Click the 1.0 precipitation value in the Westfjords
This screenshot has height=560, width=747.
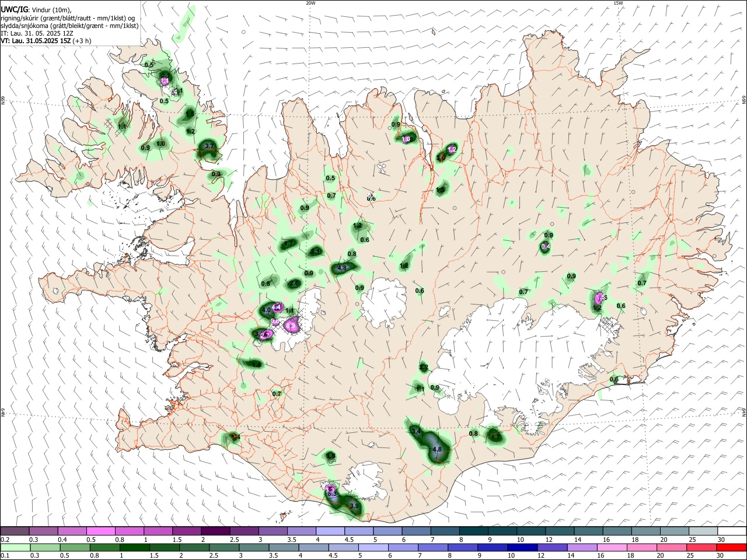coord(160,143)
